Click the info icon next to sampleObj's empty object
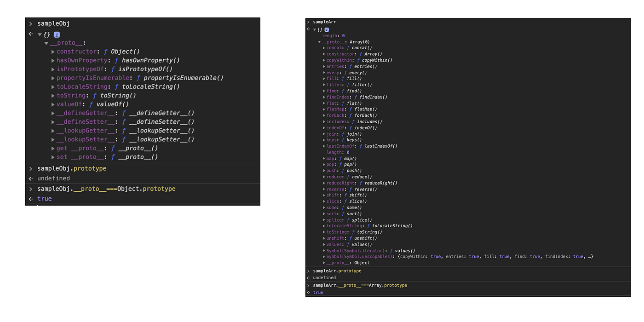The height and width of the screenshot is (322, 644). pyautogui.click(x=56, y=33)
